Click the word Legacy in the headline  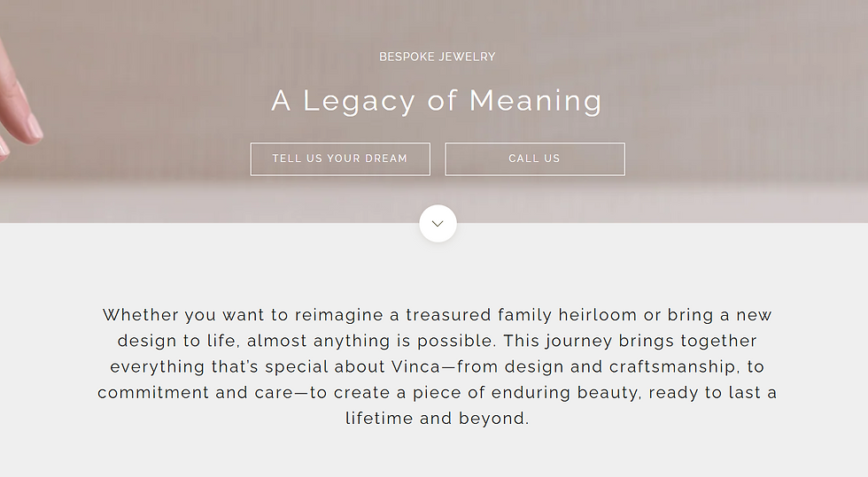click(359, 101)
